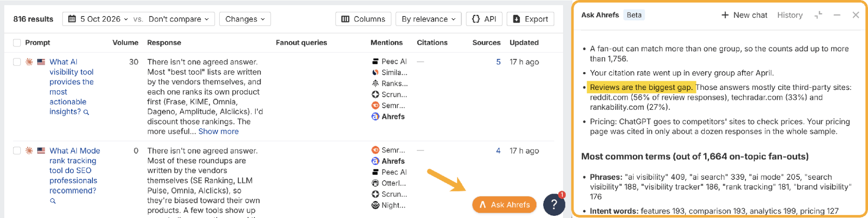Click the Ahrefs logo in the second row mentions
This screenshot has height=218, width=868.
pyautogui.click(x=375, y=161)
